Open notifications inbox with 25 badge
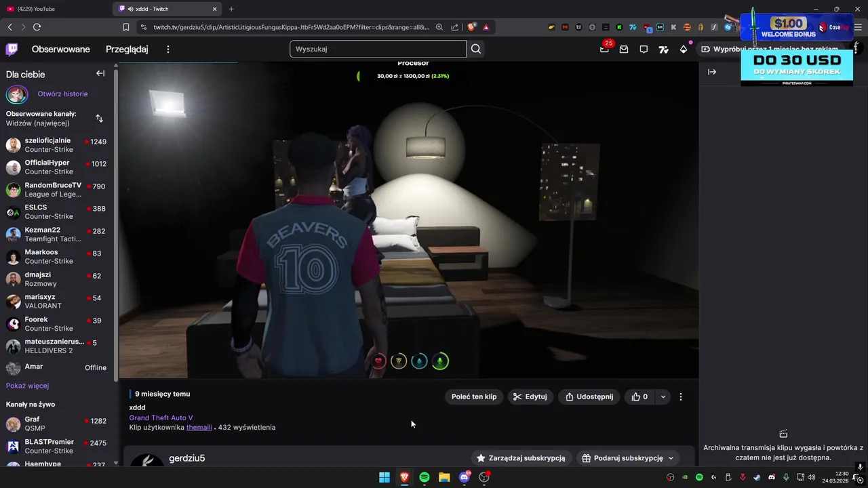868x488 pixels. coord(604,49)
